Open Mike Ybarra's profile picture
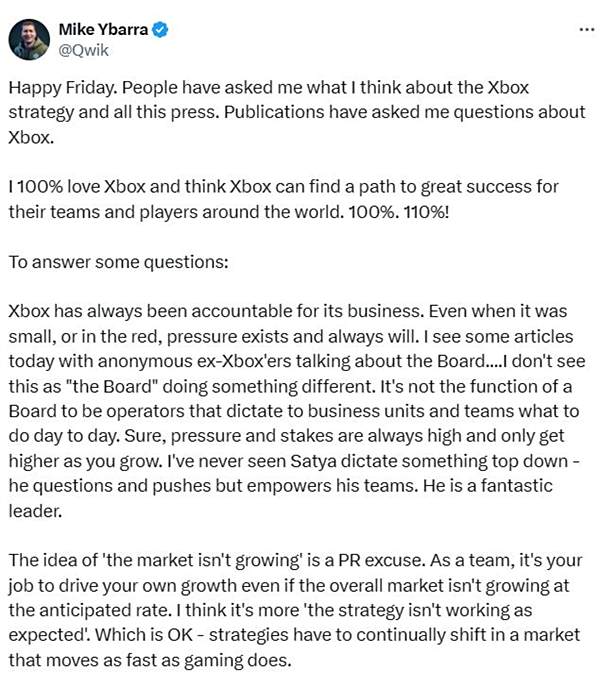The image size is (600, 687). coord(29,39)
